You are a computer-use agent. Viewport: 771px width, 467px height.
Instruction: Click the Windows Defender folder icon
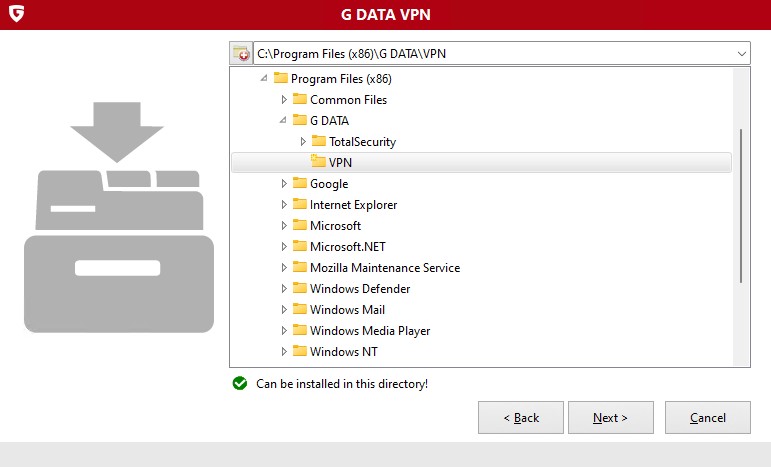click(299, 289)
